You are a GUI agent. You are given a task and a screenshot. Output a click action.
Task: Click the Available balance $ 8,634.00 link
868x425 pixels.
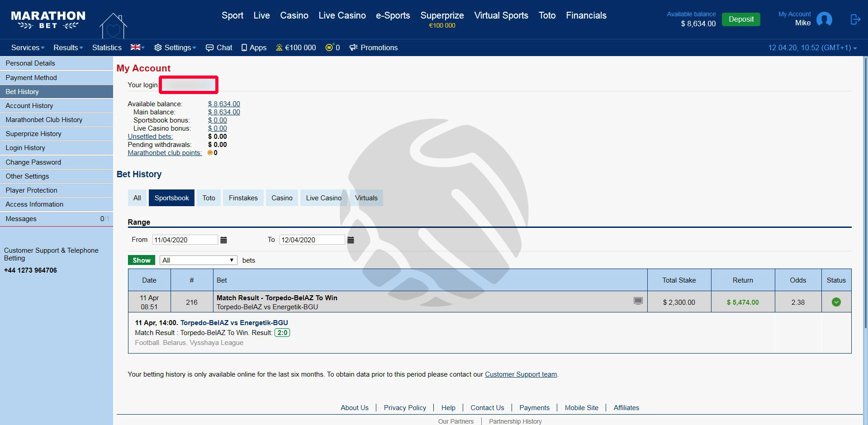point(224,104)
